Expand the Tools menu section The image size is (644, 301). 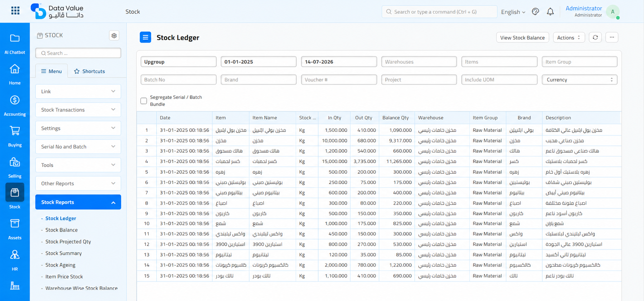tap(78, 165)
